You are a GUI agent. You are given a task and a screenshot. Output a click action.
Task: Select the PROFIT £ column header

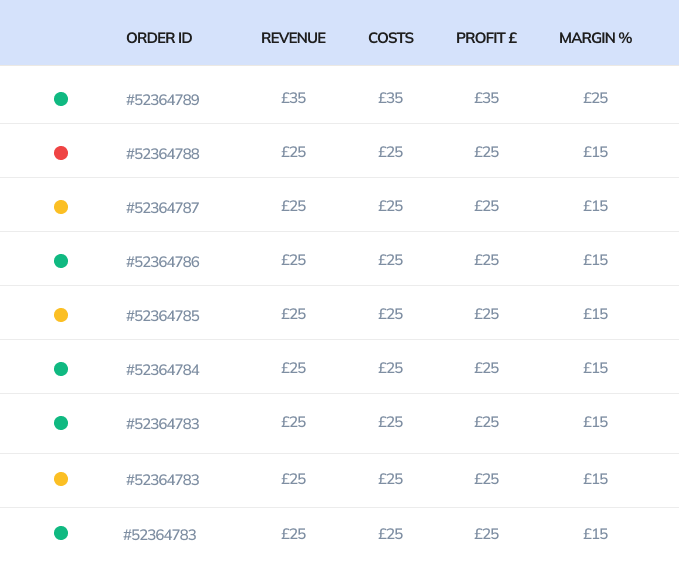coord(486,38)
